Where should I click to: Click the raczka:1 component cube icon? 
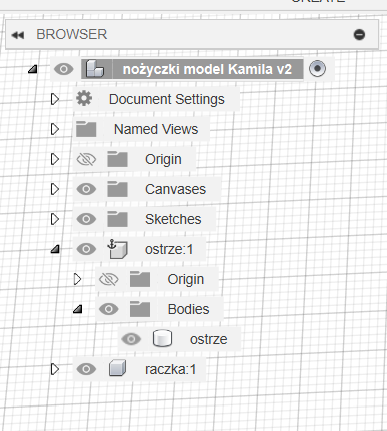tap(117, 369)
